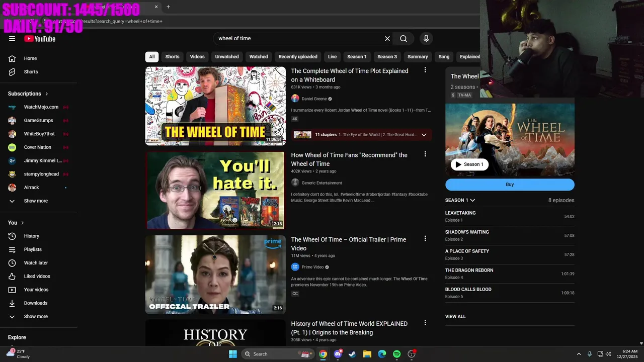This screenshot has width=644, height=362.
Task: Open Spotify from the taskbar
Action: point(396,354)
